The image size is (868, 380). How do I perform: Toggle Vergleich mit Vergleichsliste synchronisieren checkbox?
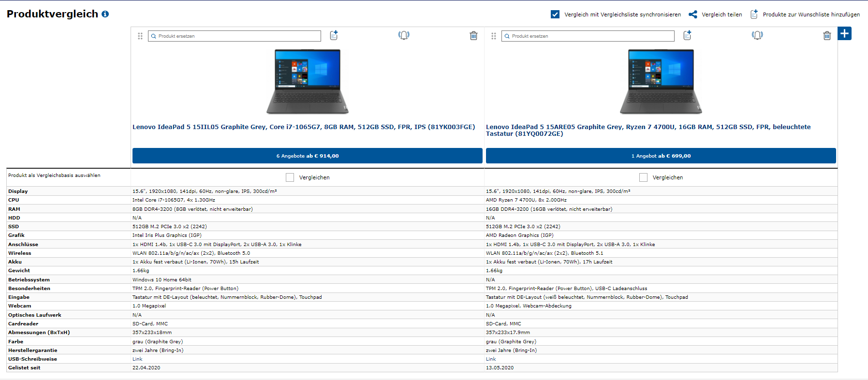point(555,15)
